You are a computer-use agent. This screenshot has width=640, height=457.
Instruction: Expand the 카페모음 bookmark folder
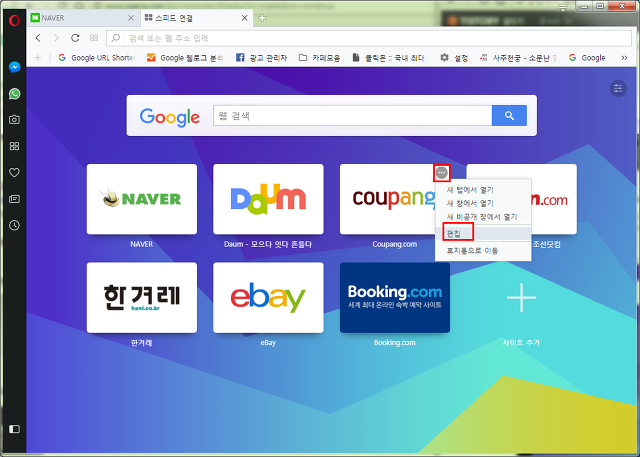coord(320,58)
